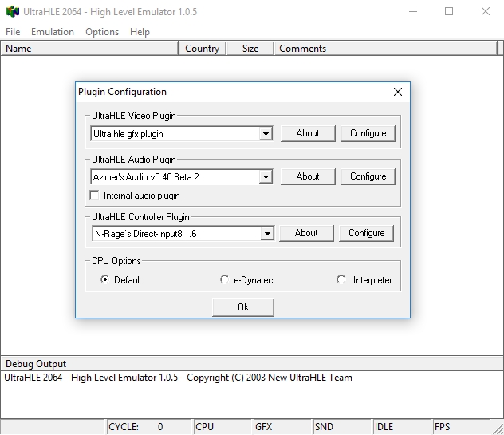This screenshot has height=435, width=504.
Task: Select the Default CPU option
Action: pos(104,279)
